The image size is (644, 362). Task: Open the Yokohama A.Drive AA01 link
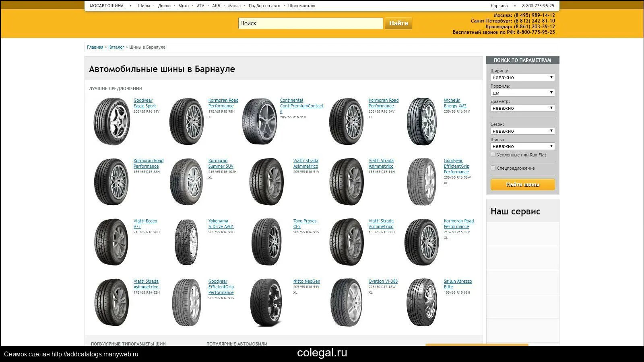point(221,224)
